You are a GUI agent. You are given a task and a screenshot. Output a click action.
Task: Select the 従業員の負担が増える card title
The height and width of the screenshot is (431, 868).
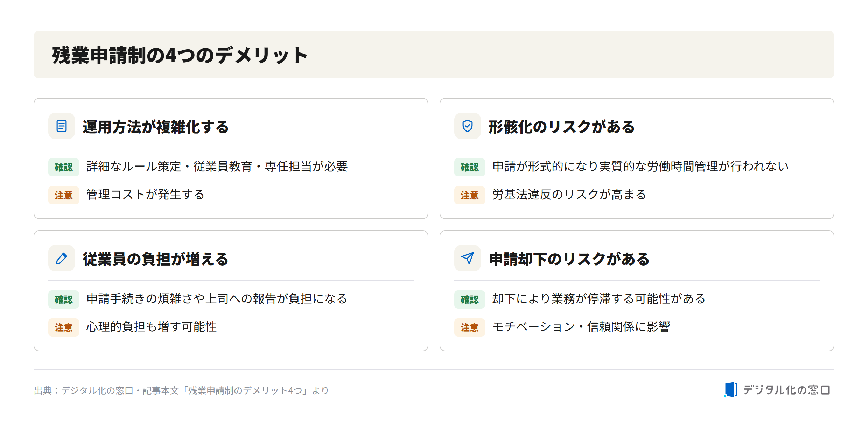point(156,259)
